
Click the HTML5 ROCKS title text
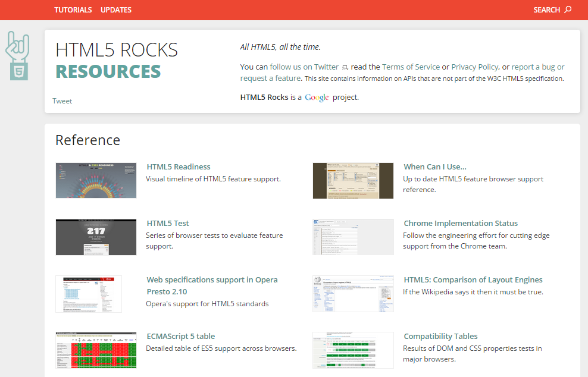click(117, 50)
